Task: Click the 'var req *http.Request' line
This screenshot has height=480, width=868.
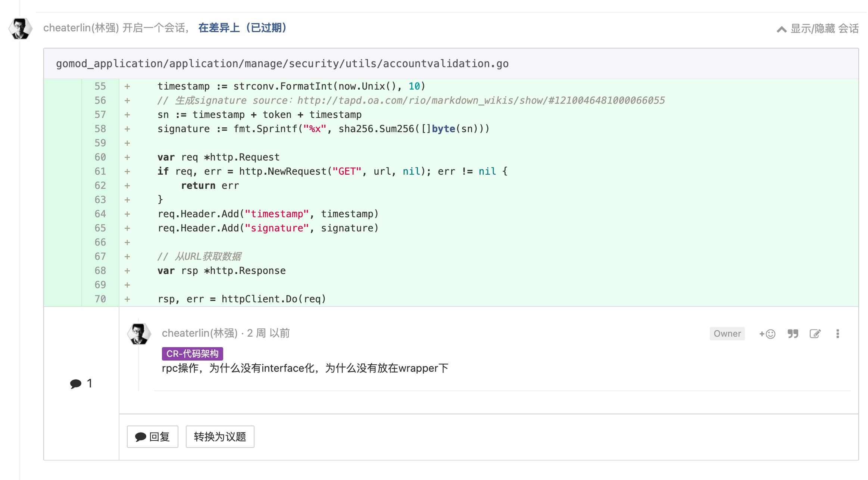Action: [x=218, y=157]
